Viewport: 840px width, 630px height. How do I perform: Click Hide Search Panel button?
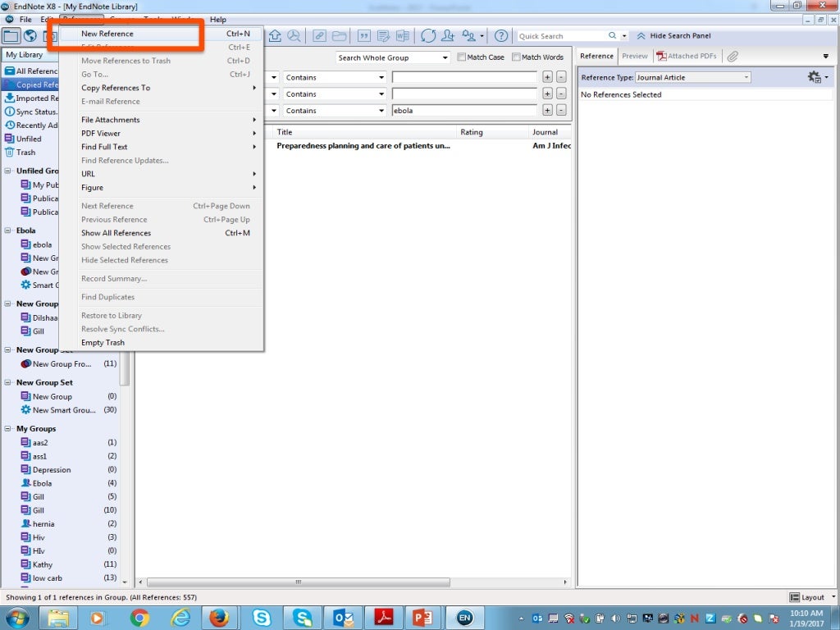click(x=674, y=36)
